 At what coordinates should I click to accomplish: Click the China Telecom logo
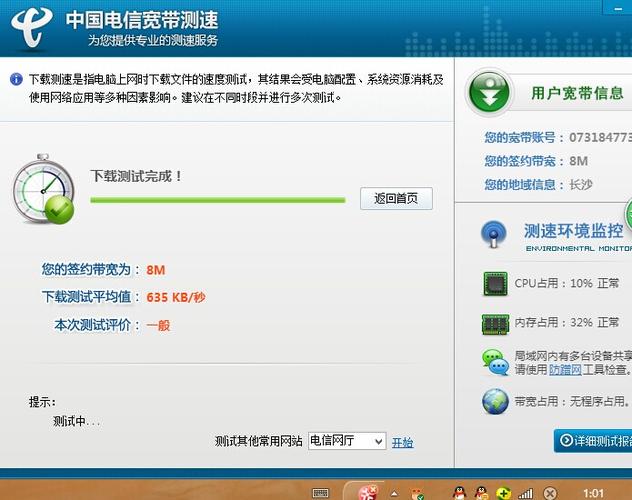(x=31, y=27)
